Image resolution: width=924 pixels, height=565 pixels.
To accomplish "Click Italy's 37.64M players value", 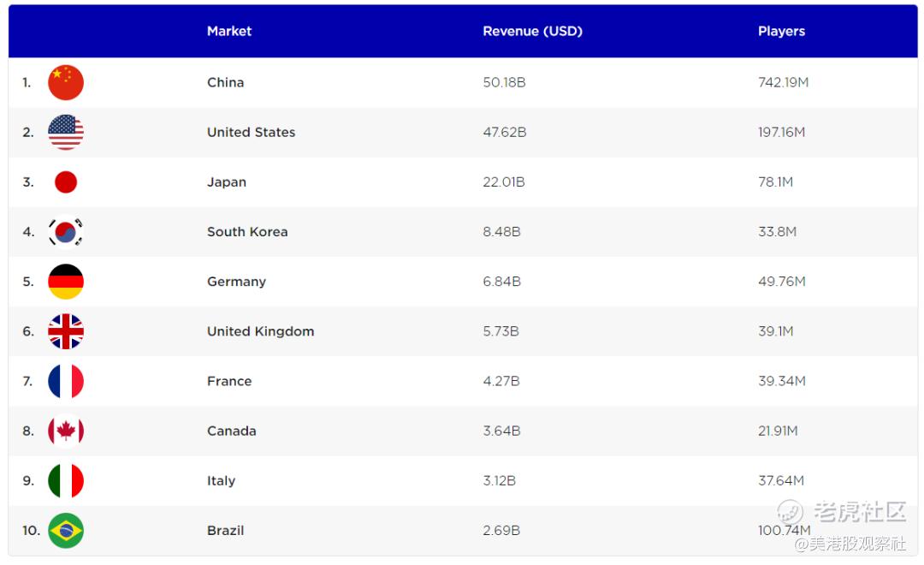I will click(780, 480).
